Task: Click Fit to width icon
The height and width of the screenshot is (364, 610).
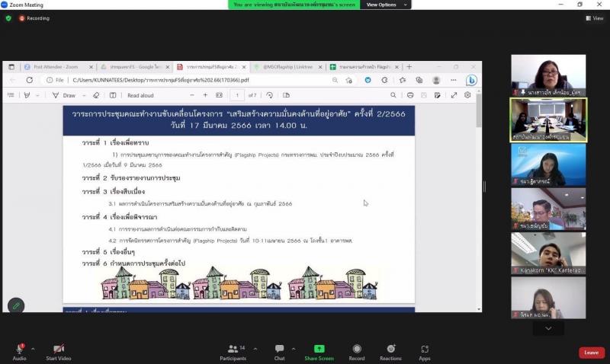Action: (x=219, y=95)
